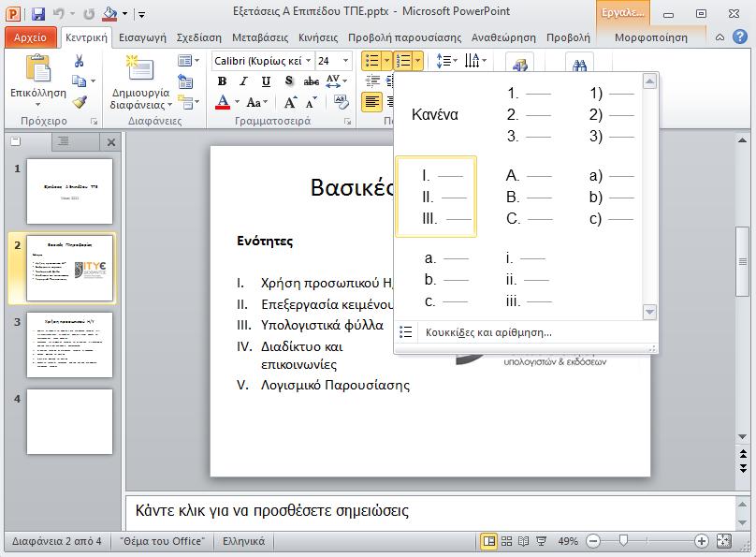Viewport: 756px width, 557px height.
Task: Toggle the bullets list button
Action: [371, 61]
